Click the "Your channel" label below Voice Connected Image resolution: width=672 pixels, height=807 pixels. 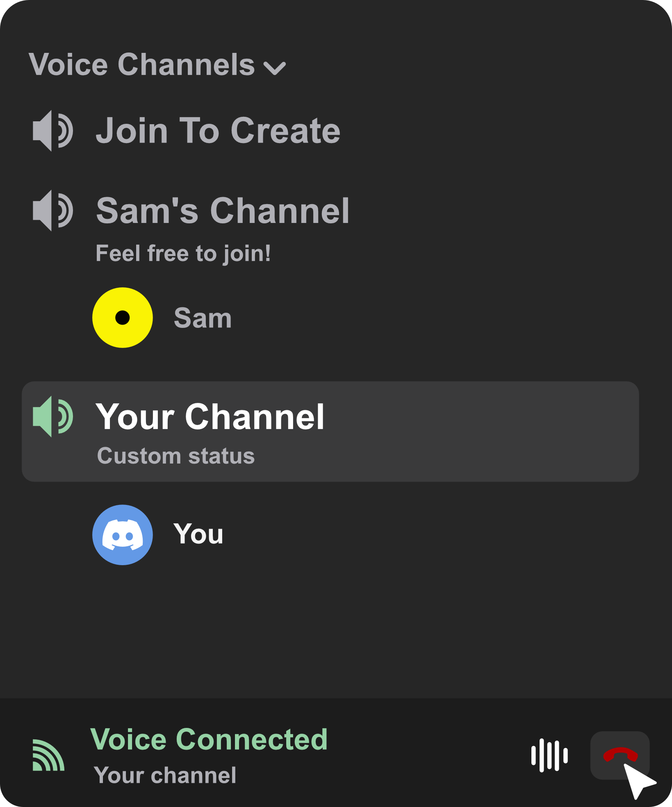165,775
